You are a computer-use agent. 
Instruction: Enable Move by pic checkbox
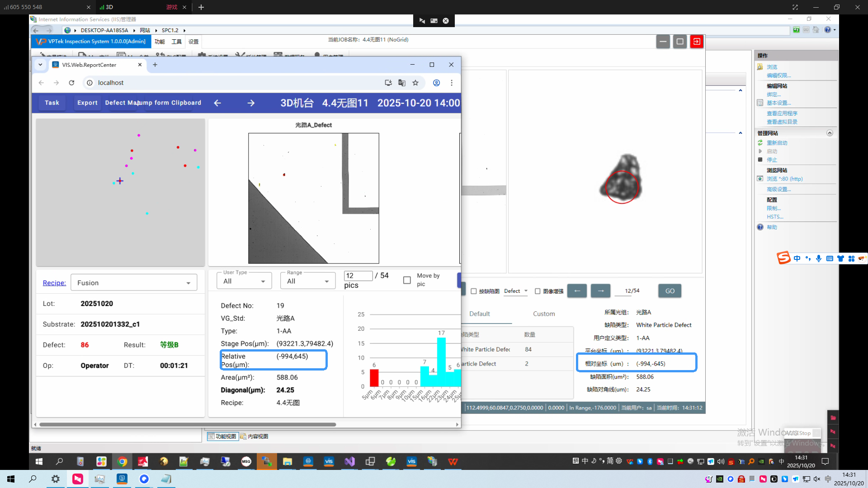(x=407, y=280)
